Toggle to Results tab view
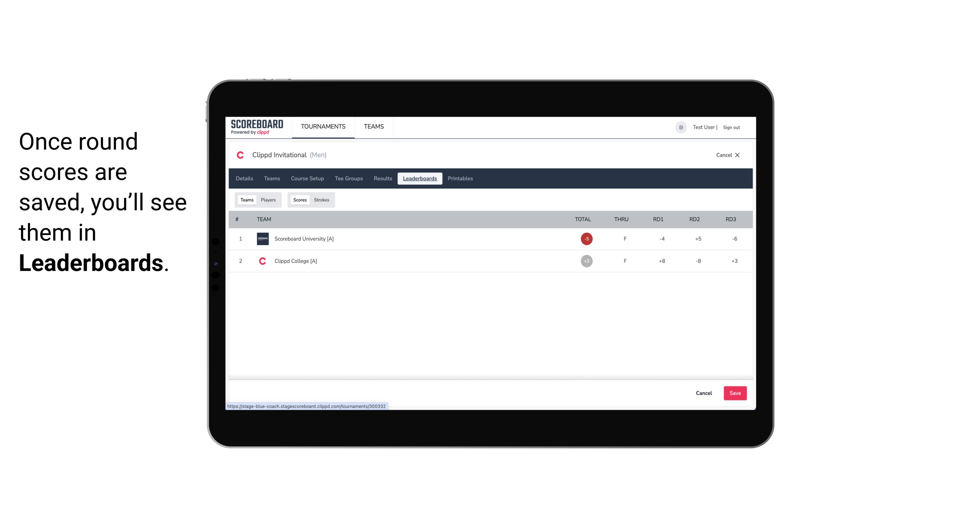 click(382, 179)
